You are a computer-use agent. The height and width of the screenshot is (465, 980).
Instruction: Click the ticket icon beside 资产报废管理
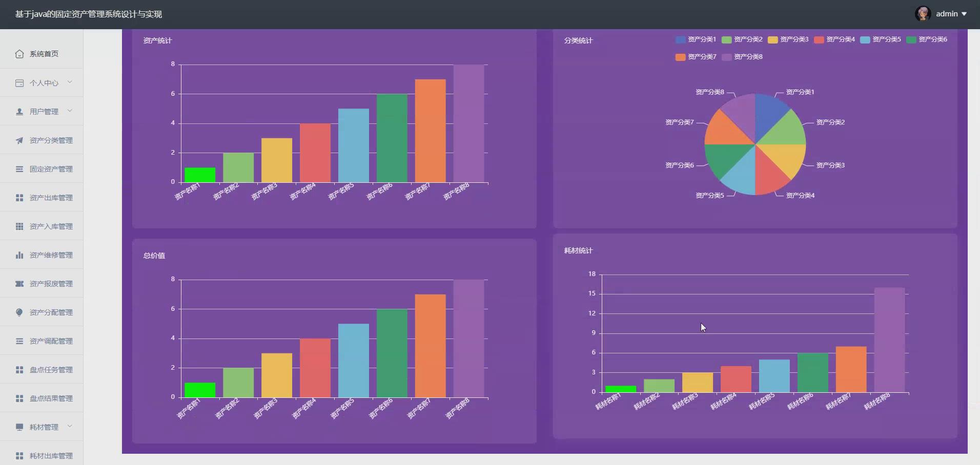[19, 284]
